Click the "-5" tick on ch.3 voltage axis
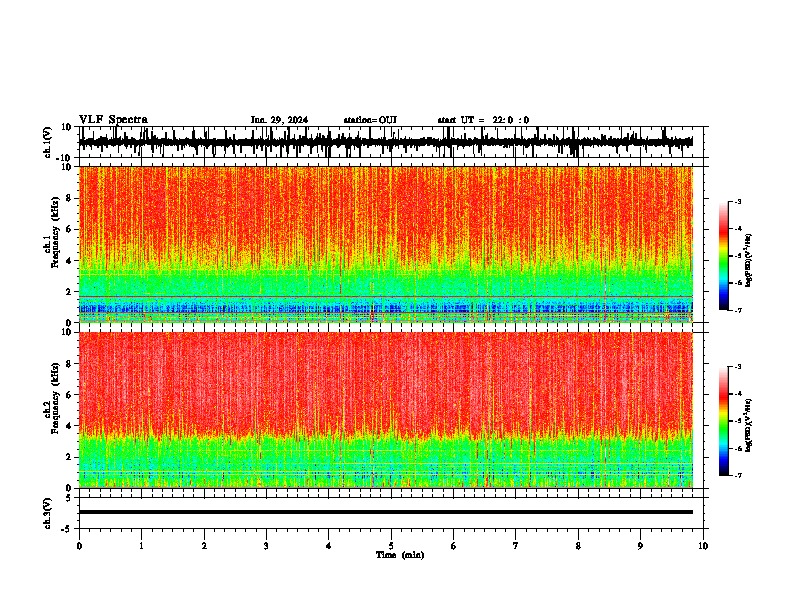The image size is (792, 612). point(67,529)
